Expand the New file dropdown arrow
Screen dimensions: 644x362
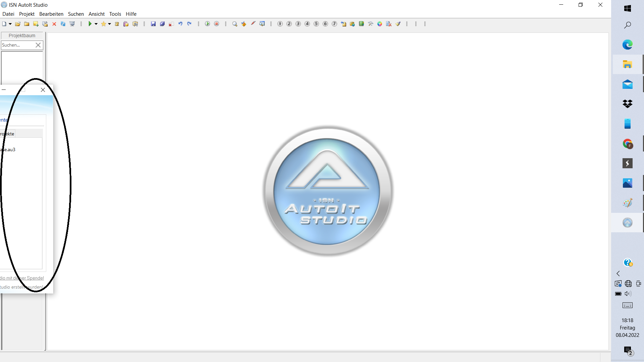click(x=10, y=24)
